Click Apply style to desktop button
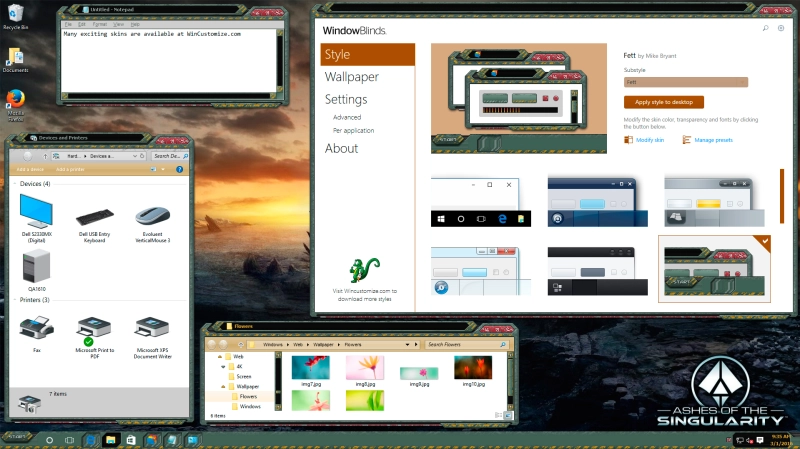Image resolution: width=800 pixels, height=449 pixels. (x=664, y=102)
